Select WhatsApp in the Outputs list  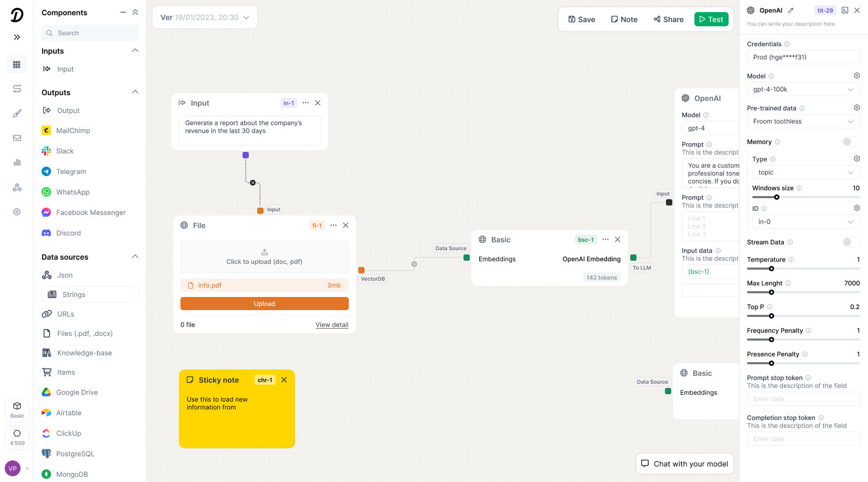coord(73,192)
